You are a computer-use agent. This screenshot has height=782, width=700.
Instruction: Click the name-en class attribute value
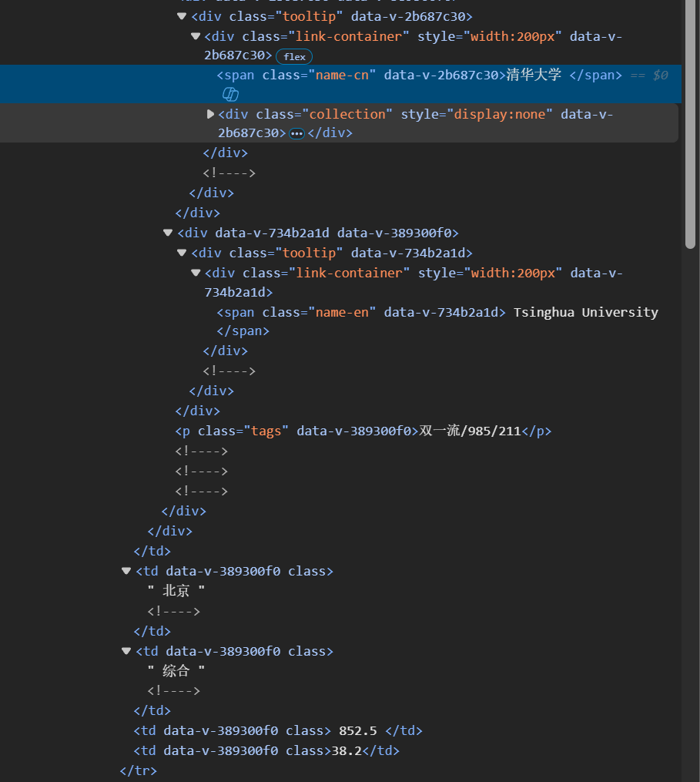(342, 313)
